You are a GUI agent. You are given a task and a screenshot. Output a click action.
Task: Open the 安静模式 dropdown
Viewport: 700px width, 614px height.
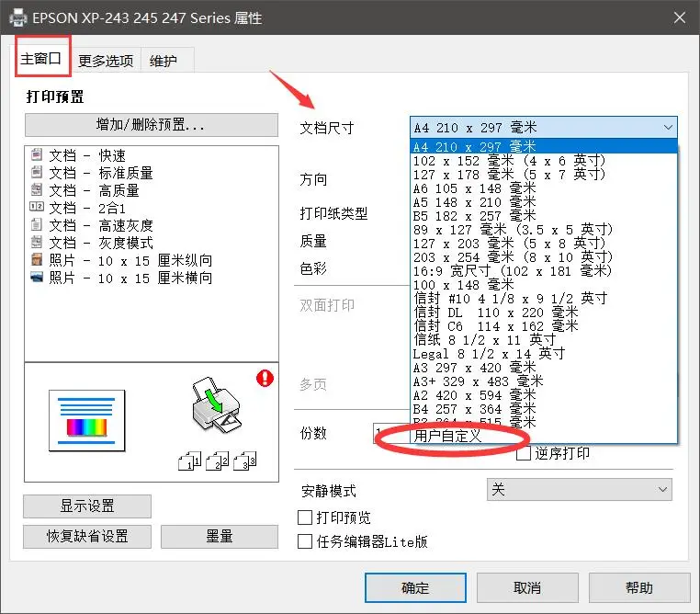579,490
